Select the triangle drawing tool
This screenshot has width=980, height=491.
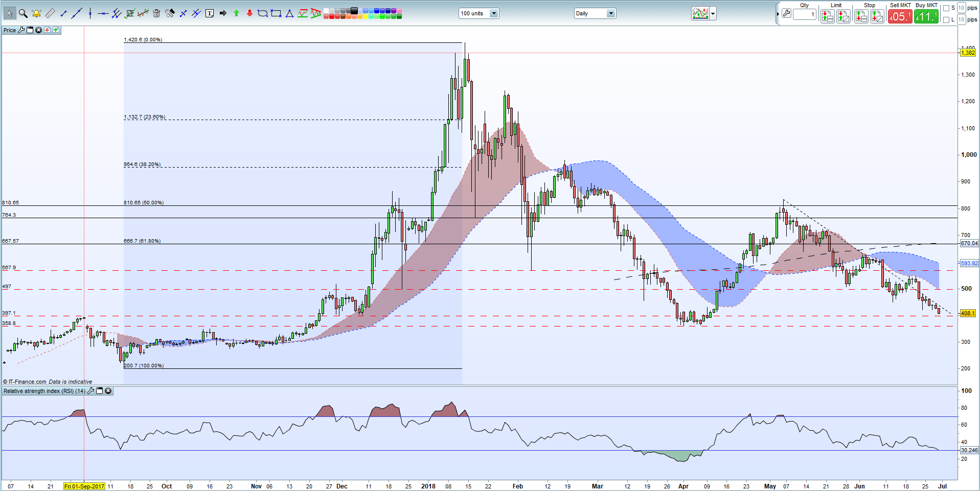289,13
